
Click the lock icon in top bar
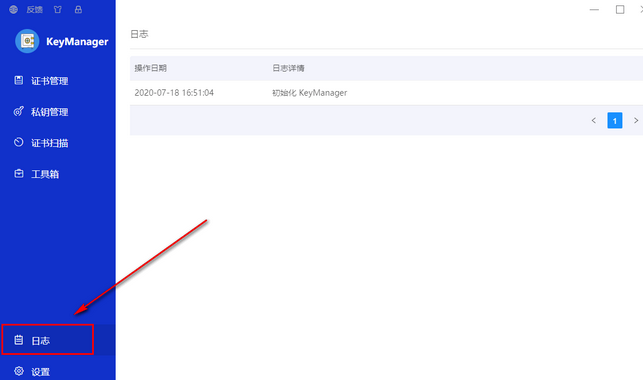[78, 9]
